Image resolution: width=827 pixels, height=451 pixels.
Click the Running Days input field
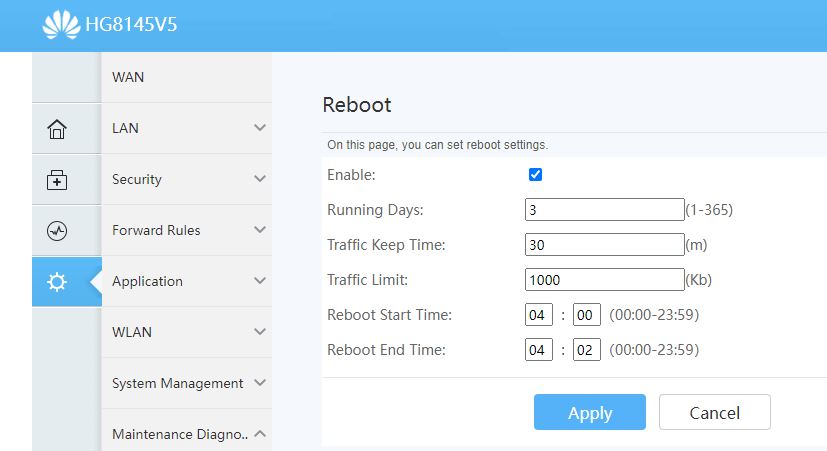point(604,210)
